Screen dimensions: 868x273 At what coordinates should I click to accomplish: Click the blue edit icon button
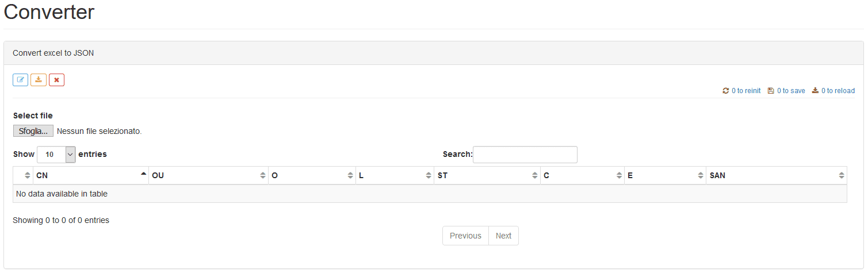(x=21, y=80)
